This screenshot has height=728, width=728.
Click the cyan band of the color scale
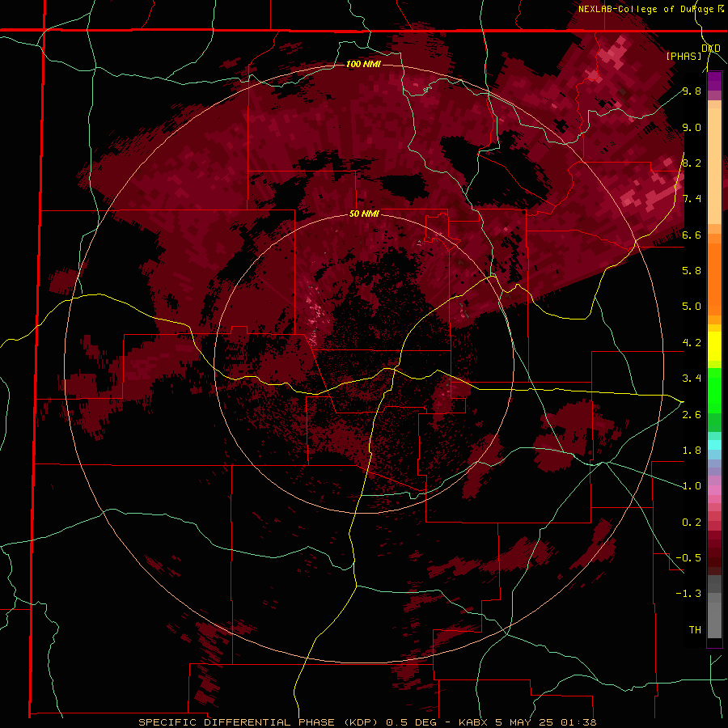tap(714, 445)
